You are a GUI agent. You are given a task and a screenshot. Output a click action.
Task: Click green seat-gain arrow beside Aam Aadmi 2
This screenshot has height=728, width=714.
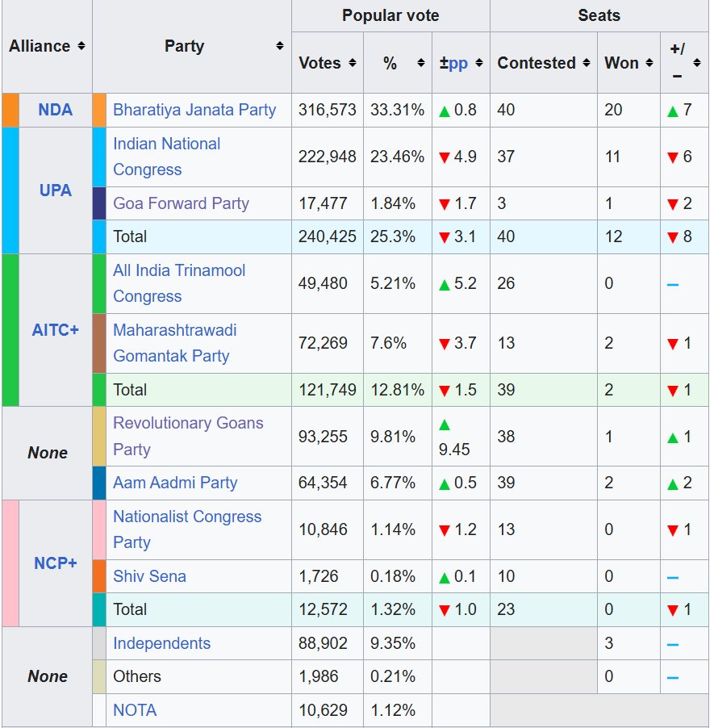tap(673, 485)
